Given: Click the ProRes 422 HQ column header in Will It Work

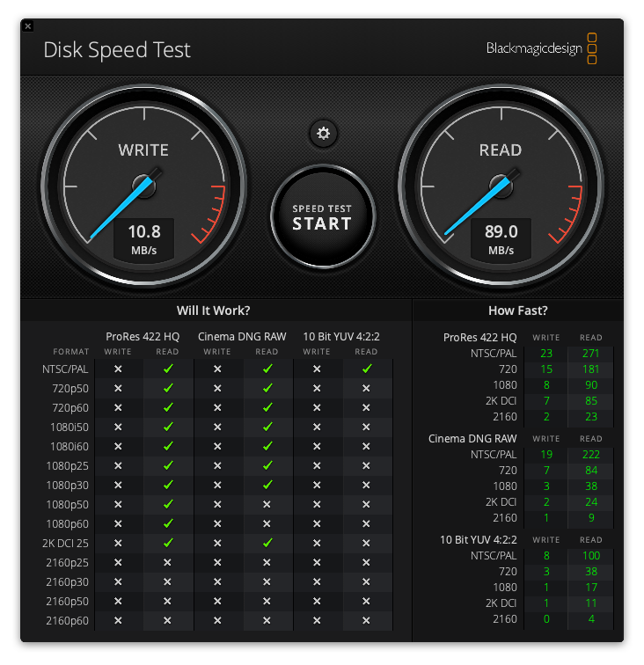Looking at the screenshot, I should [143, 337].
